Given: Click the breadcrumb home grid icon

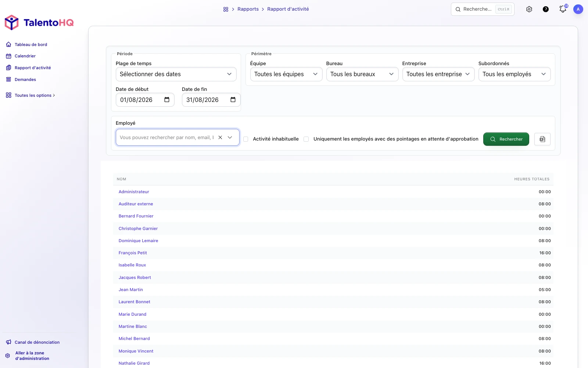Looking at the screenshot, I should [x=226, y=9].
